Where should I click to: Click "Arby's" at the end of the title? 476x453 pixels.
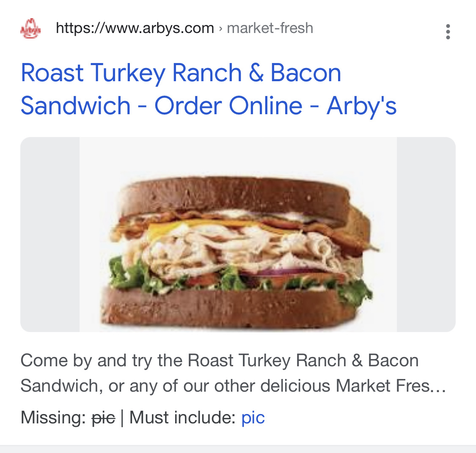(x=361, y=105)
